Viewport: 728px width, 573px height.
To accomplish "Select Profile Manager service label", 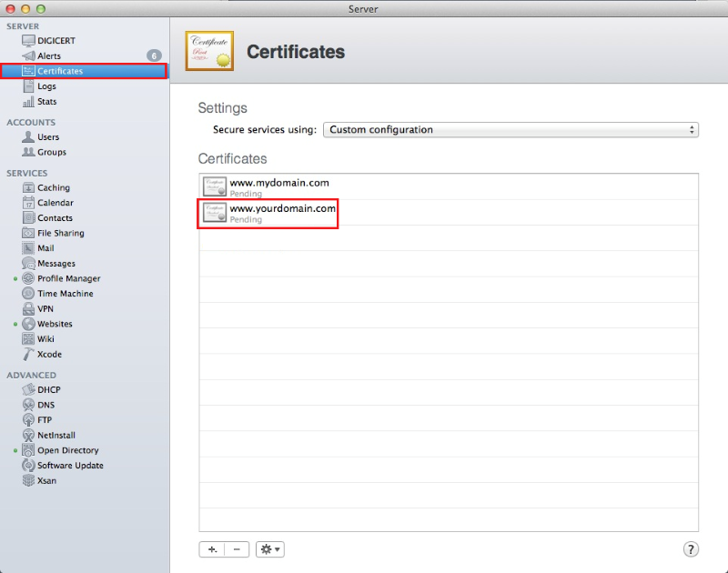I will pos(69,278).
